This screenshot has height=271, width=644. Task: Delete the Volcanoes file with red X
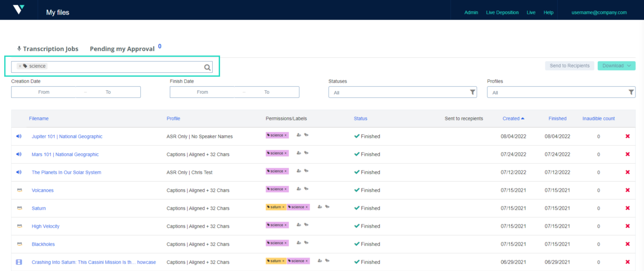click(627, 190)
